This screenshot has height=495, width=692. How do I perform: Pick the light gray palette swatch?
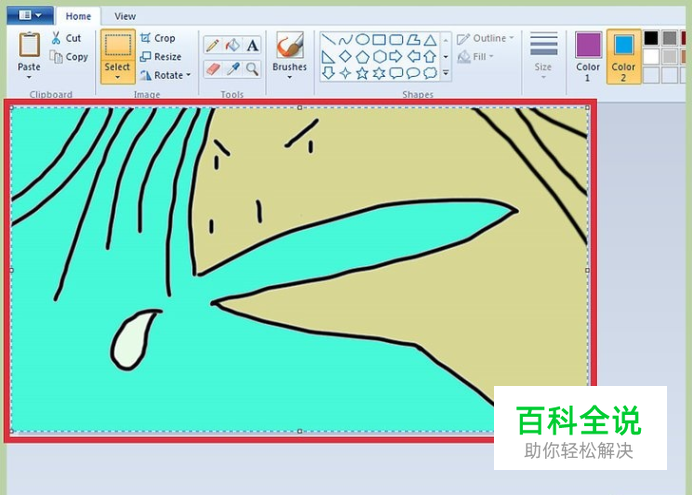tap(669, 56)
